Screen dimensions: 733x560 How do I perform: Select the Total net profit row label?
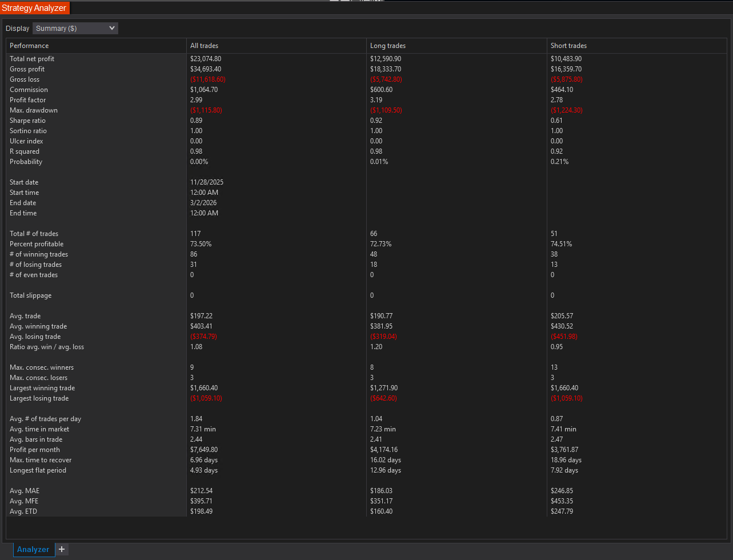pyautogui.click(x=32, y=59)
